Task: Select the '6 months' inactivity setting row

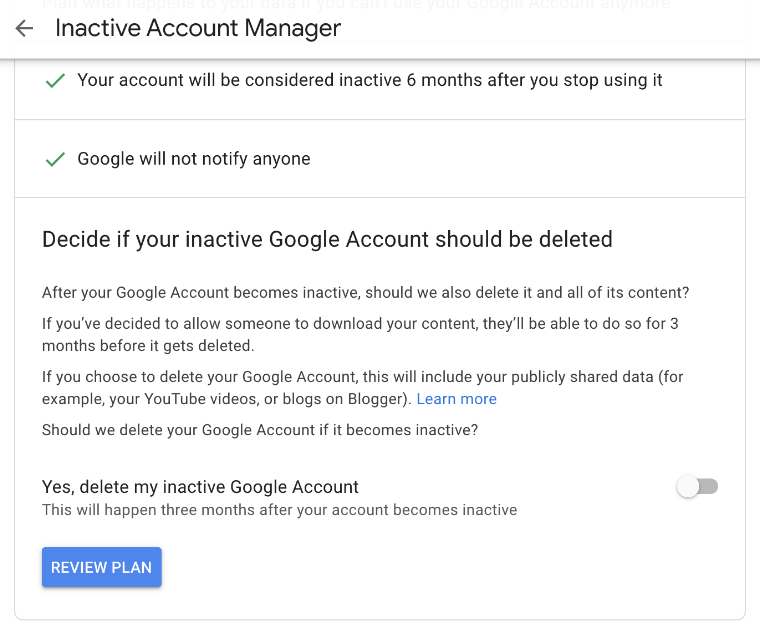Action: (x=380, y=89)
